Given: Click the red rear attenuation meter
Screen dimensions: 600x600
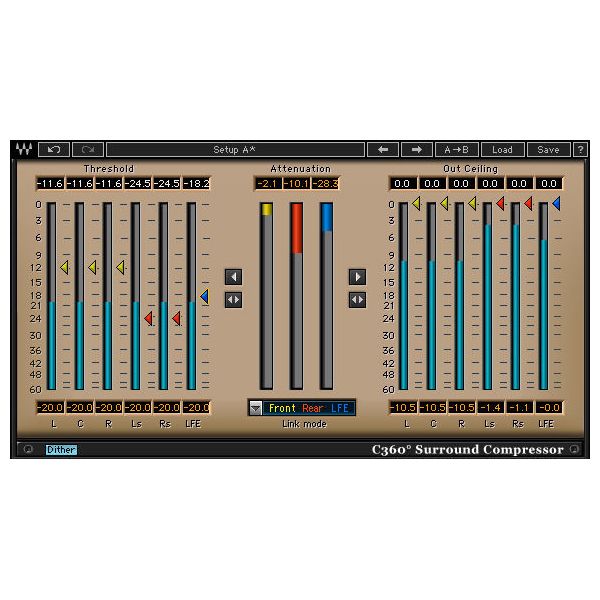Looking at the screenshot, I should pos(297,296).
